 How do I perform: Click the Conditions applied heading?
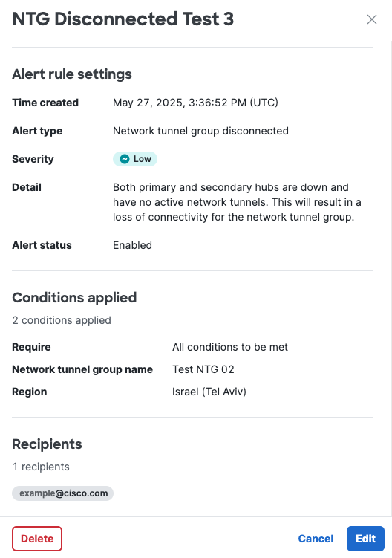pyautogui.click(x=74, y=297)
